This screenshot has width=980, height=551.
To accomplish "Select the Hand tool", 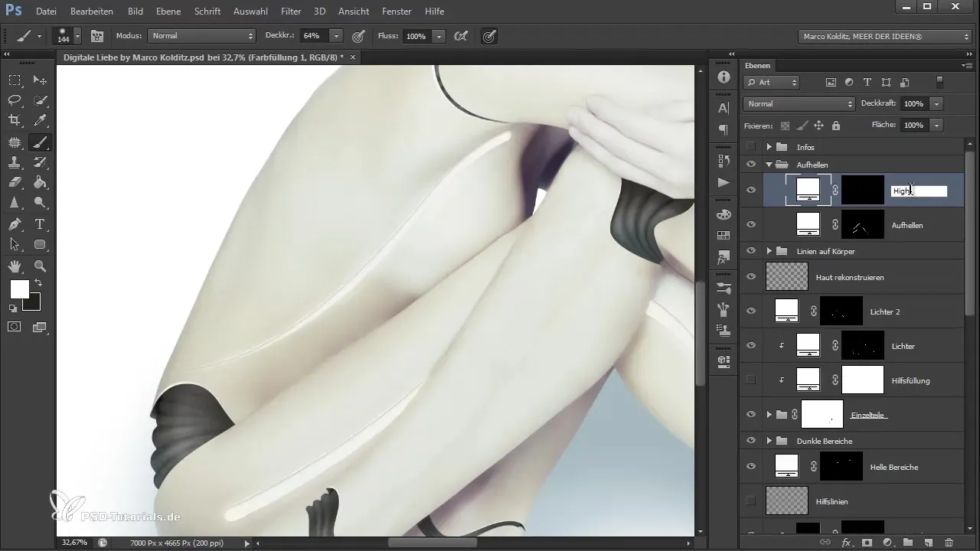I will click(x=15, y=266).
